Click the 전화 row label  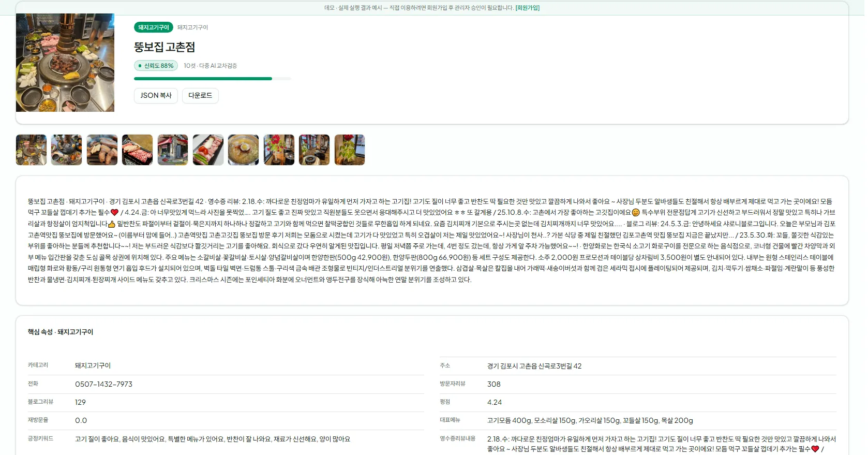33,384
